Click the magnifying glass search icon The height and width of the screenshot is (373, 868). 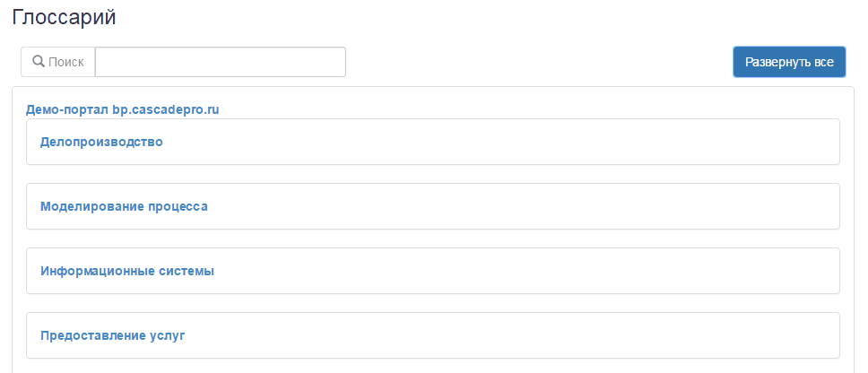tap(39, 62)
